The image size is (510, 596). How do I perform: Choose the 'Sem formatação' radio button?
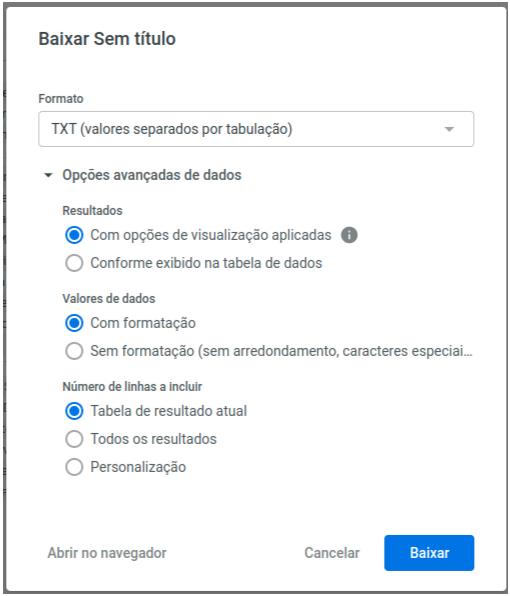click(x=74, y=351)
